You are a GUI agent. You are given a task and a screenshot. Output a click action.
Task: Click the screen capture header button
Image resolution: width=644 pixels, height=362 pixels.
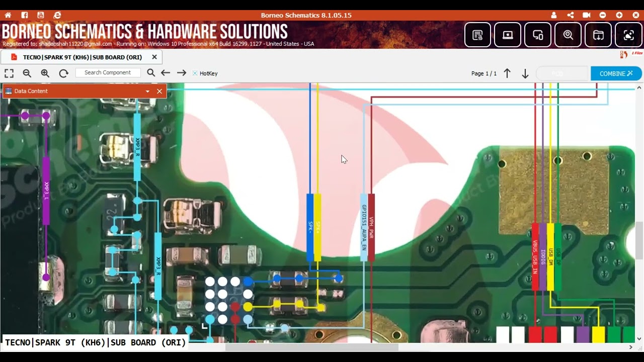pos(628,35)
